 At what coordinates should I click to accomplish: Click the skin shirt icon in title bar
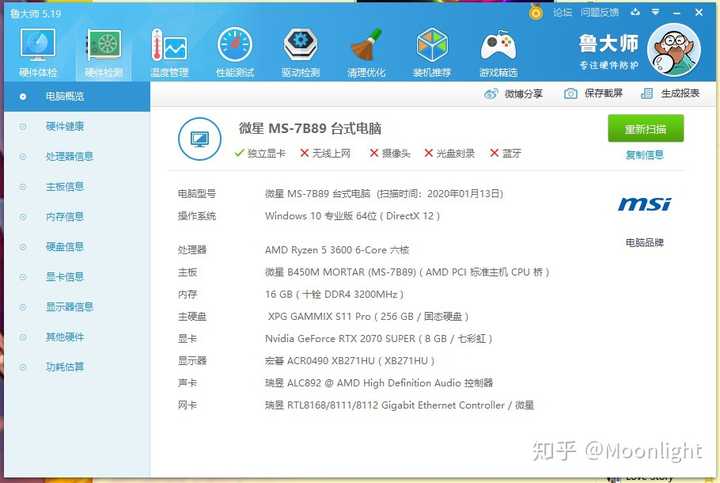(x=636, y=12)
